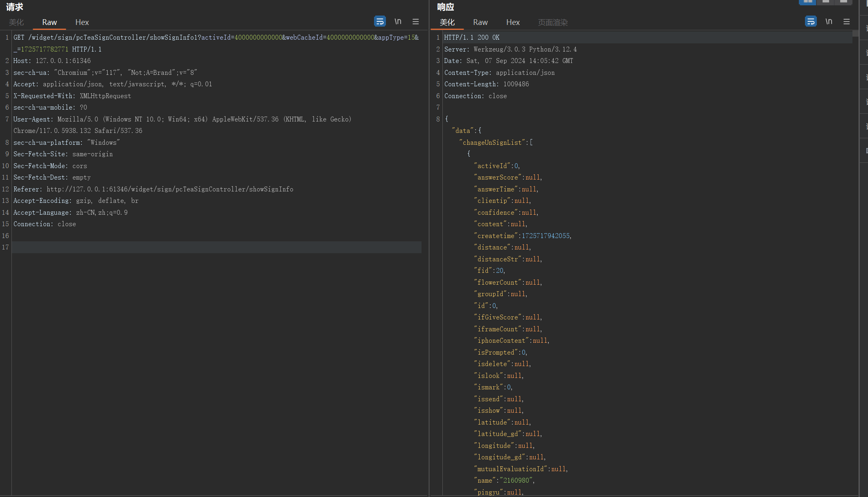
Task: Show \n characters in response panel
Action: click(829, 21)
